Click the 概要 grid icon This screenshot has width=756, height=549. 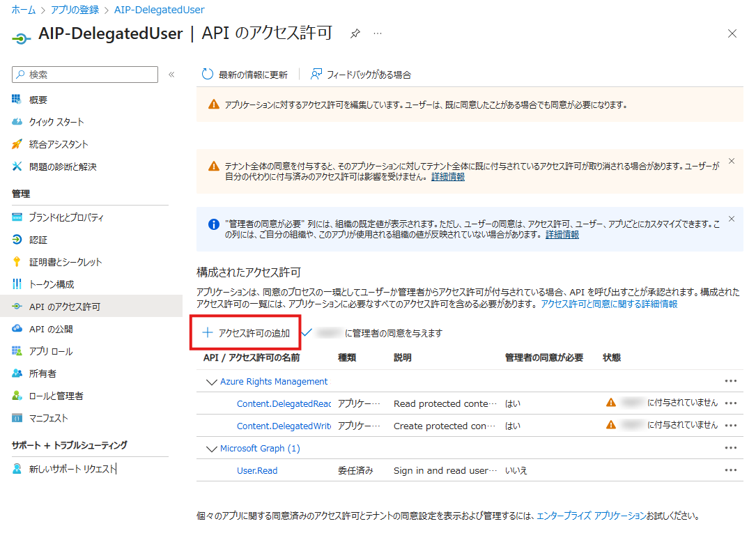pyautogui.click(x=17, y=100)
